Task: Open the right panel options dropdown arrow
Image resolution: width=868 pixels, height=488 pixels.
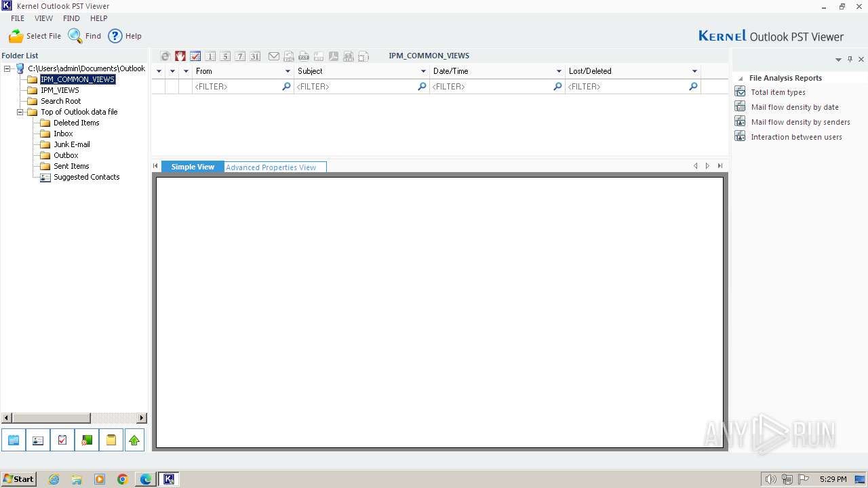Action: pyautogui.click(x=838, y=60)
